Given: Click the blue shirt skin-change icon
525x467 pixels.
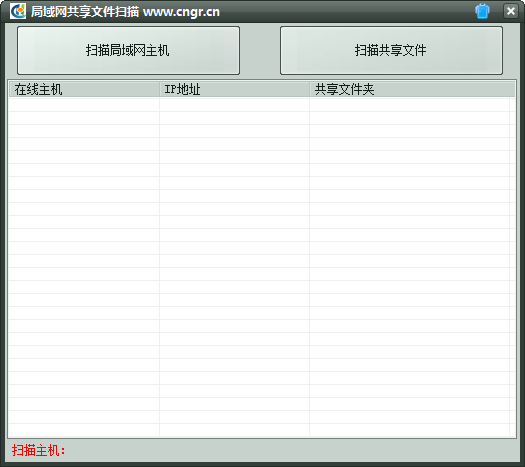Looking at the screenshot, I should pyautogui.click(x=482, y=11).
